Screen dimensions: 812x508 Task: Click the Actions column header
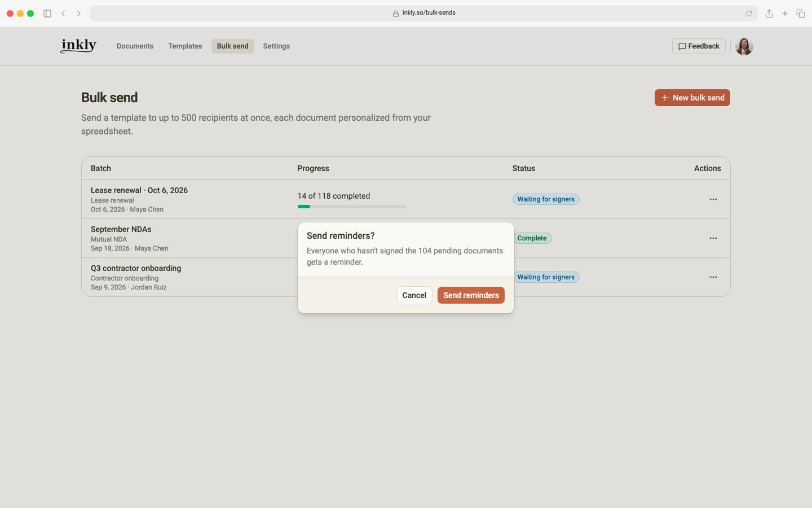pos(708,168)
